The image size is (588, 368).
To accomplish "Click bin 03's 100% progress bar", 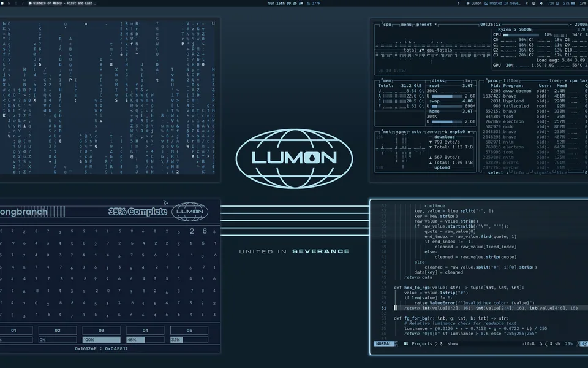I will tap(101, 339).
